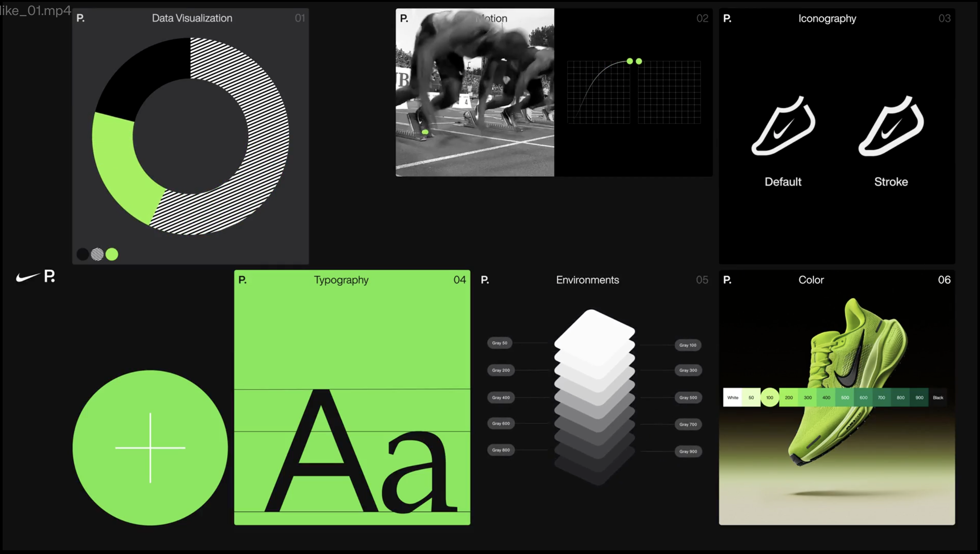Open the Environments card header

tap(587, 280)
